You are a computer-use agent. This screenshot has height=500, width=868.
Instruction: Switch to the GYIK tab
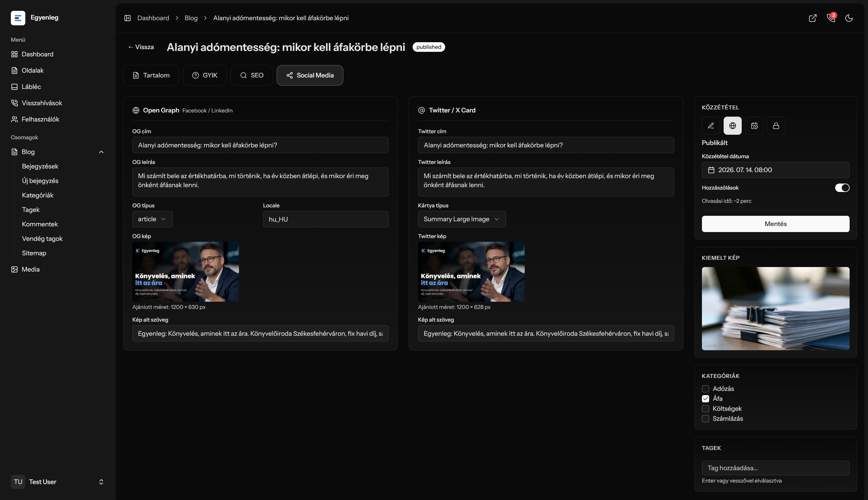point(205,75)
